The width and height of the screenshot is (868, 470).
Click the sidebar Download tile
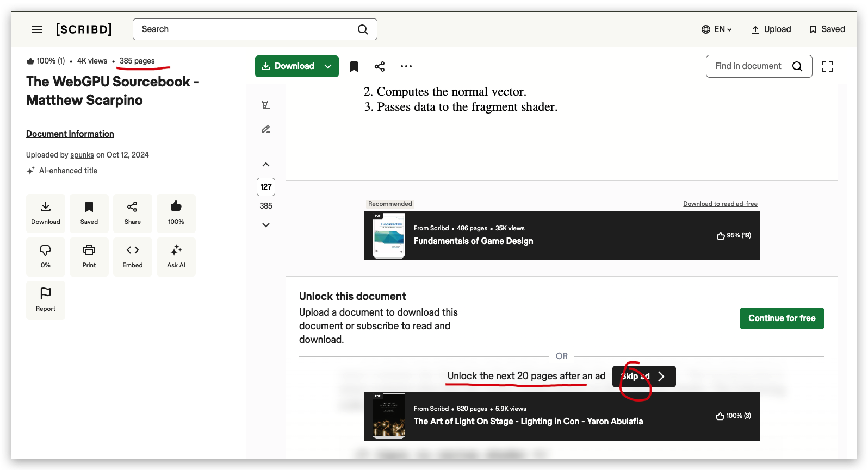[46, 214]
